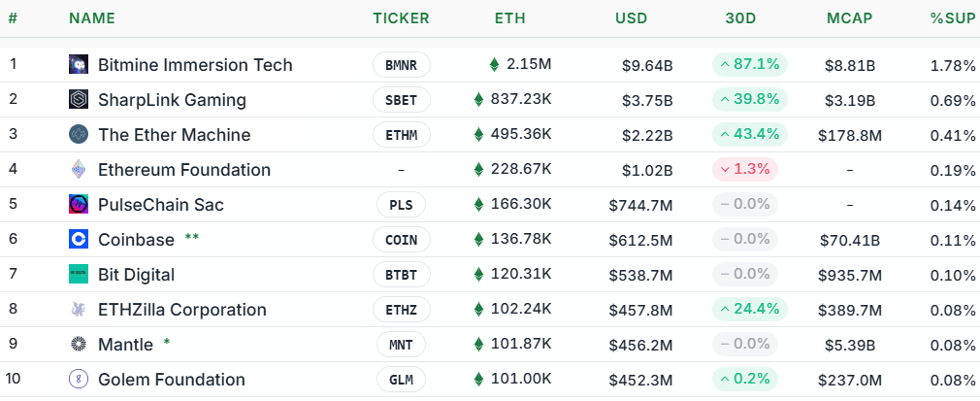
Task: Click the COIN ticker badge
Action: tap(401, 240)
